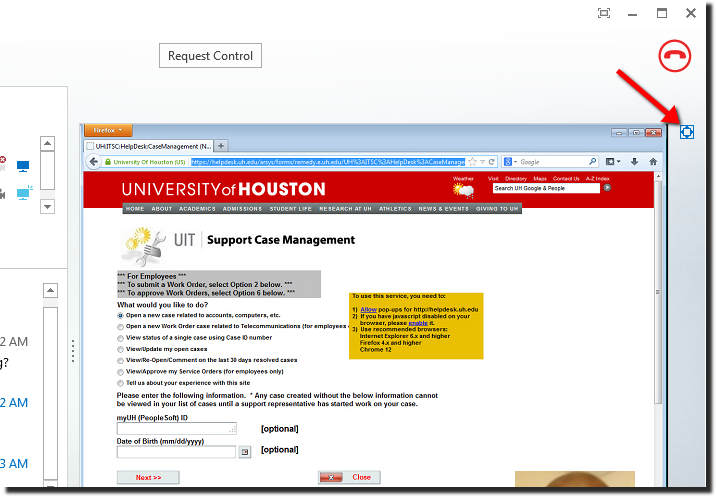This screenshot has width=716, height=496.
Task: Click the full screen icon in title bar
Action: 604,13
